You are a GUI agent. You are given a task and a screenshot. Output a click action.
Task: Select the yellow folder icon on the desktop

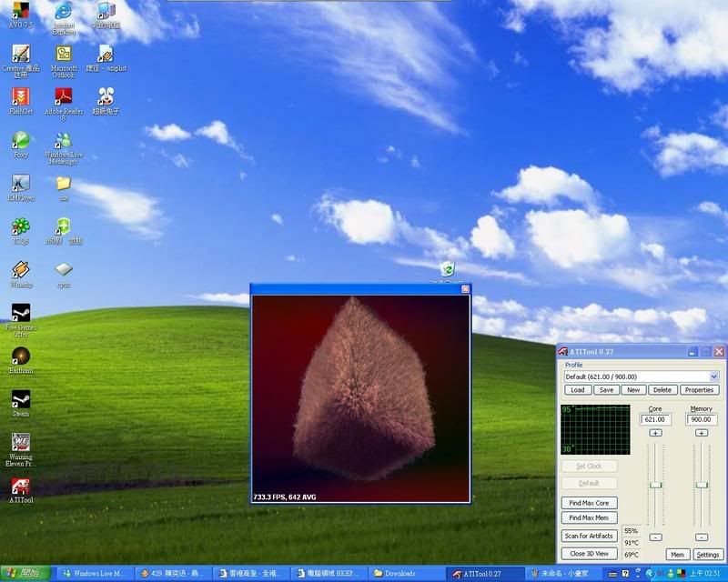coord(64,184)
